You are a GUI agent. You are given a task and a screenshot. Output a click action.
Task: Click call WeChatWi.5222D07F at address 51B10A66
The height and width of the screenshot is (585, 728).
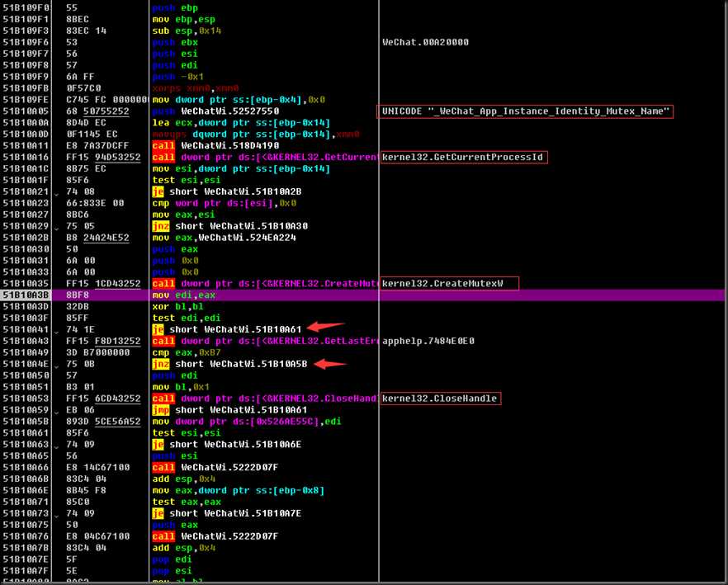(x=215, y=468)
